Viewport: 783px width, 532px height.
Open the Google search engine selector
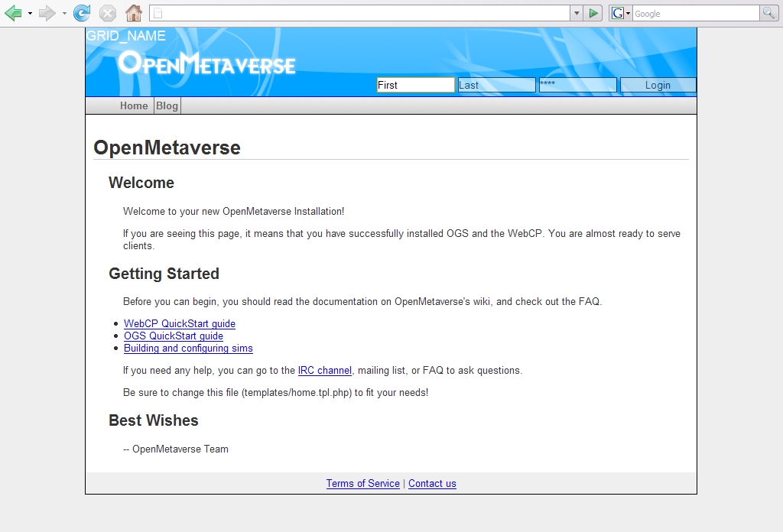[620, 13]
